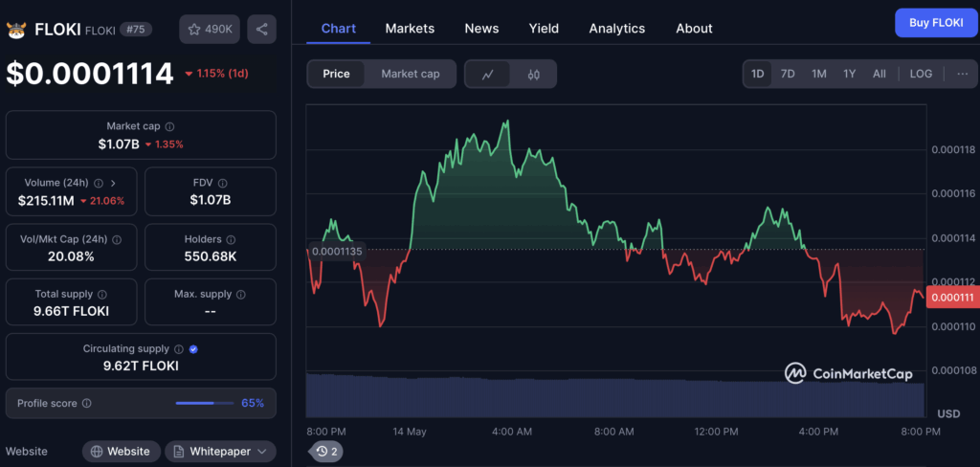Click the info icon next to FDV
Image resolution: width=980 pixels, height=467 pixels.
pyautogui.click(x=222, y=183)
